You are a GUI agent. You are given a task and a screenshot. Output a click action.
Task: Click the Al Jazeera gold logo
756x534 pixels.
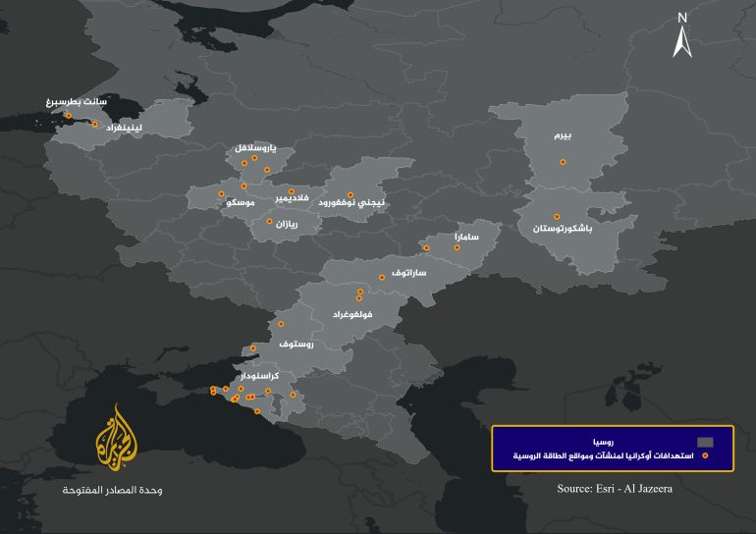pyautogui.click(x=116, y=438)
